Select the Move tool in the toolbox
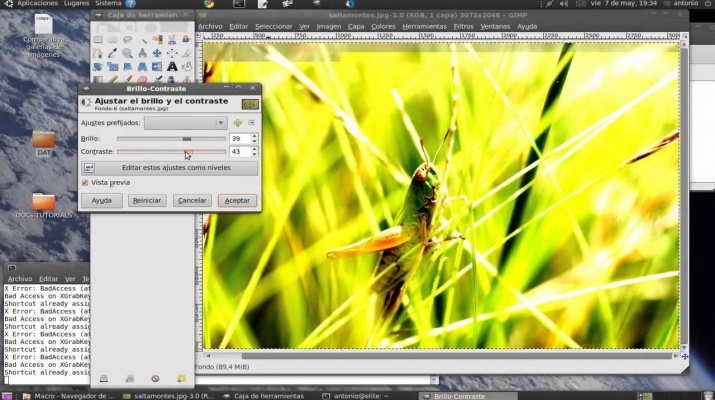The image size is (715, 400). (158, 54)
